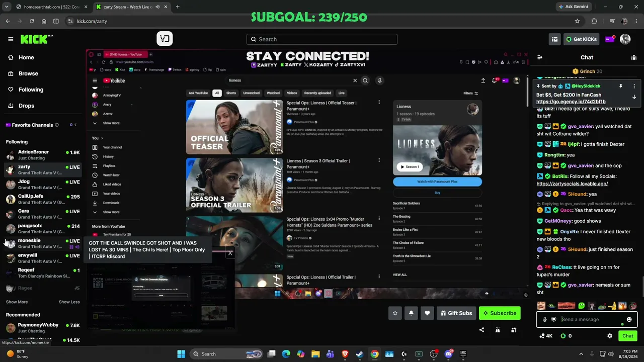
Task: Mute the zarty Stream tab audio
Action: tap(158, 7)
